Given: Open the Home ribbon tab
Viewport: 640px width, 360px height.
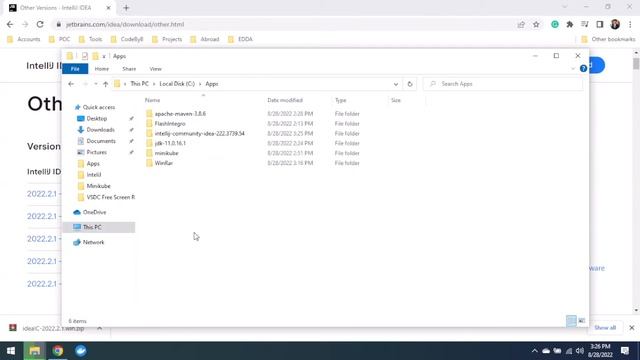Looking at the screenshot, I should pyautogui.click(x=102, y=69).
